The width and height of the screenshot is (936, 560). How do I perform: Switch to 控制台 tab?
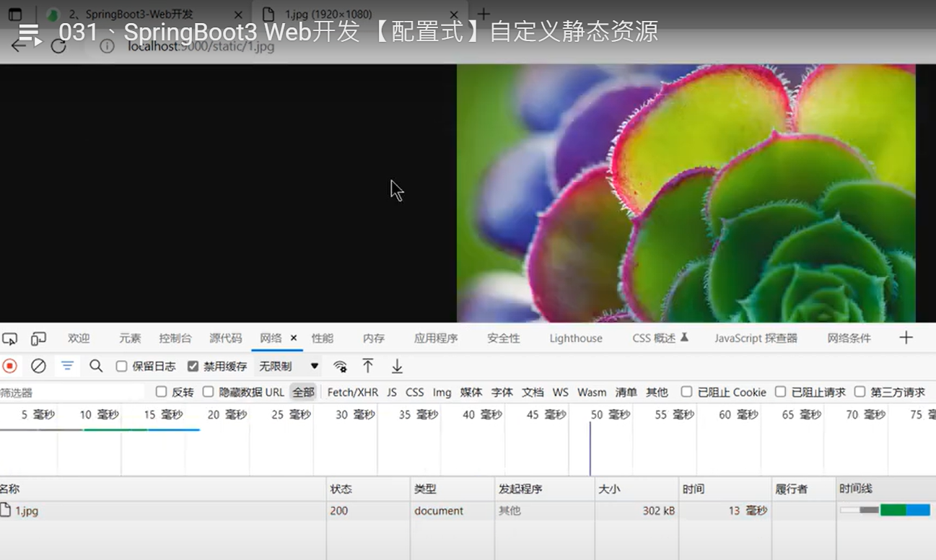point(175,338)
